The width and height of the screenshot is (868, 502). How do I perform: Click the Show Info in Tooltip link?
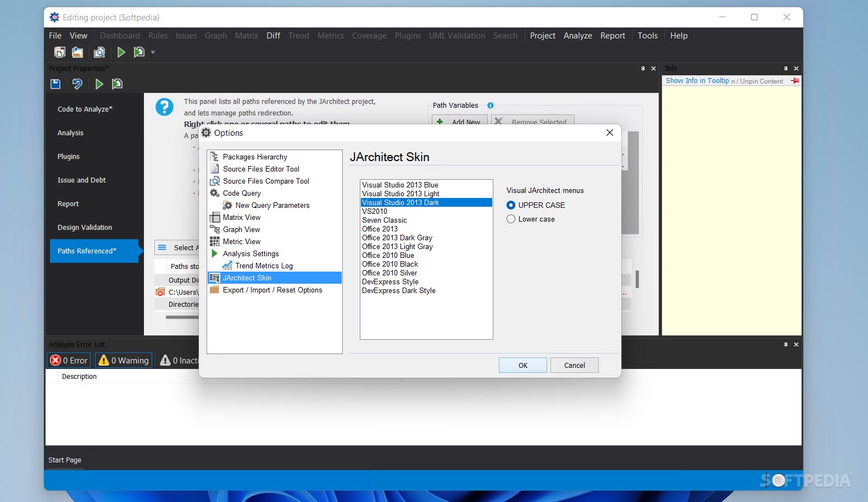(x=697, y=81)
